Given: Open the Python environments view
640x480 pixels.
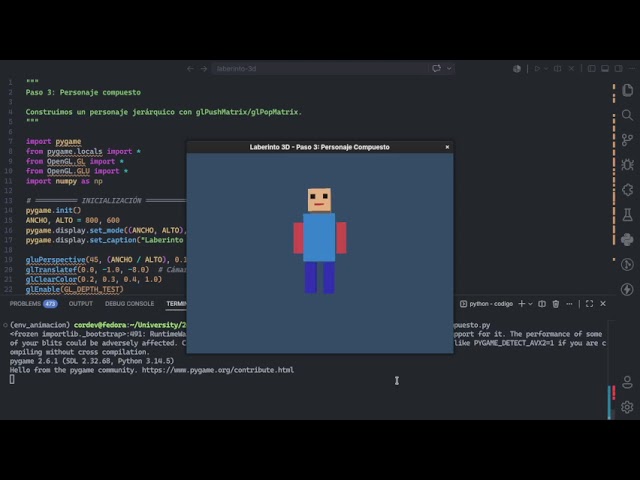Looking at the screenshot, I should [x=627, y=240].
